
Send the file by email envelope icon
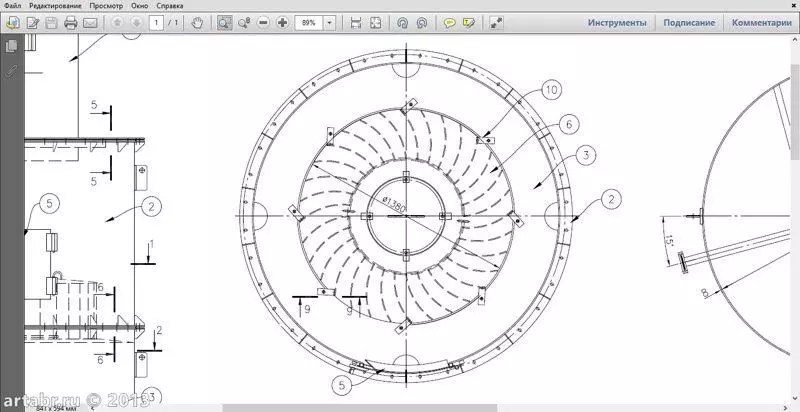(x=90, y=23)
